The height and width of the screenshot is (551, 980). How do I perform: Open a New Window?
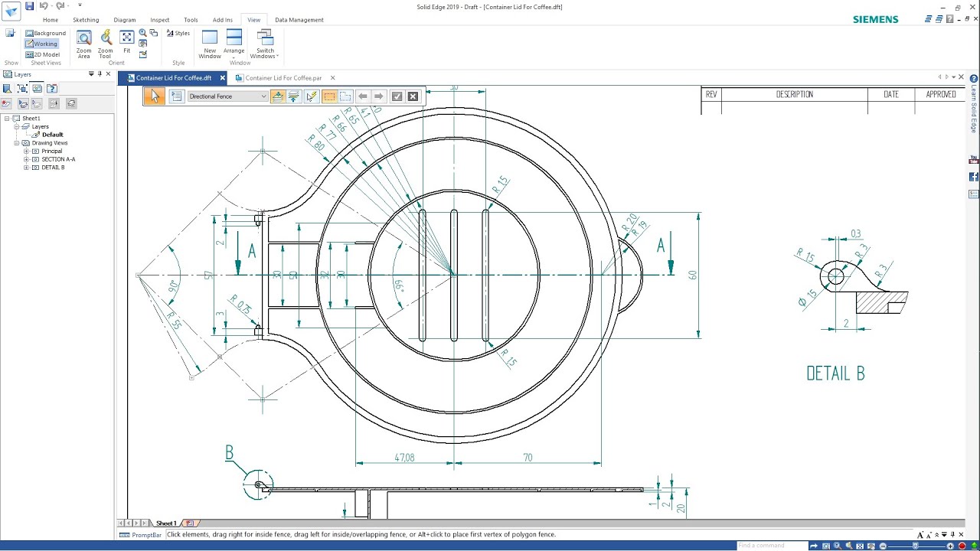coord(210,44)
